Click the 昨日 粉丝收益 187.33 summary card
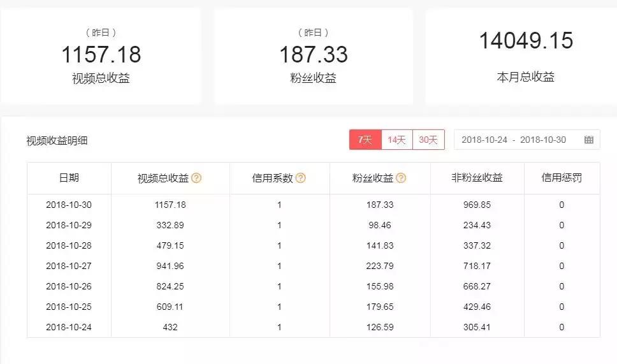This screenshot has width=617, height=364. pyautogui.click(x=313, y=56)
